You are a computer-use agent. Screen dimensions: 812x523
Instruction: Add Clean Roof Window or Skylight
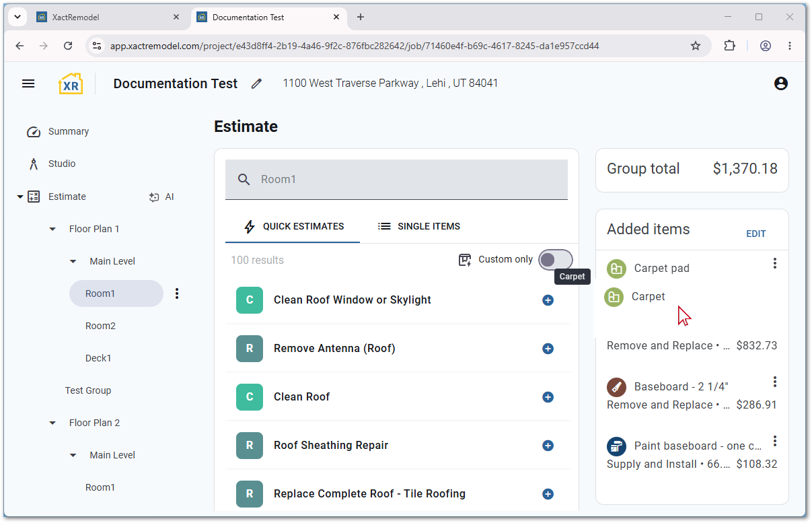(x=548, y=300)
